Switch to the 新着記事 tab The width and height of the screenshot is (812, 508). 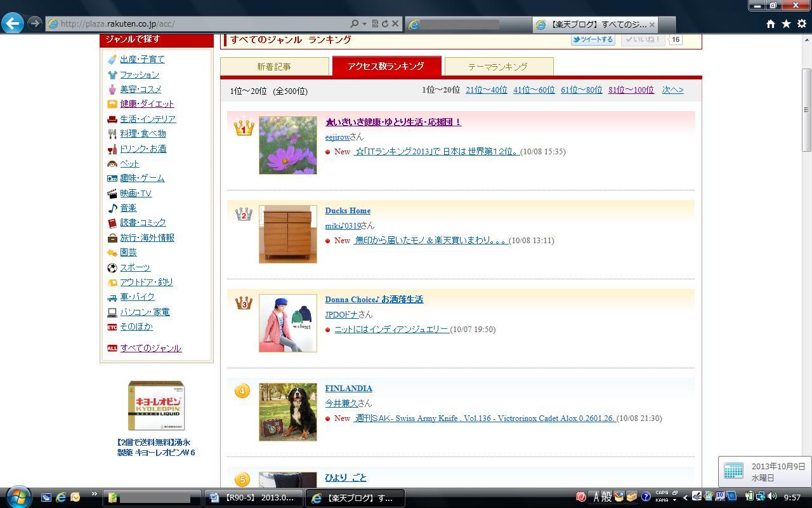(274, 67)
